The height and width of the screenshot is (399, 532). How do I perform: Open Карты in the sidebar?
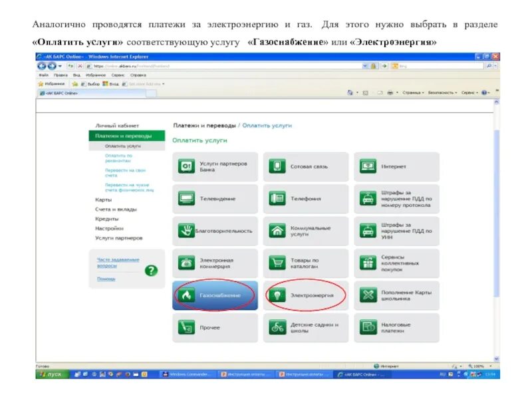pos(104,200)
